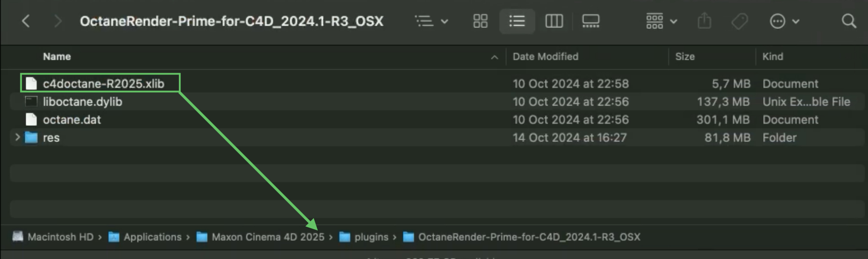Sort by Name column header
The width and height of the screenshot is (868, 259).
57,56
